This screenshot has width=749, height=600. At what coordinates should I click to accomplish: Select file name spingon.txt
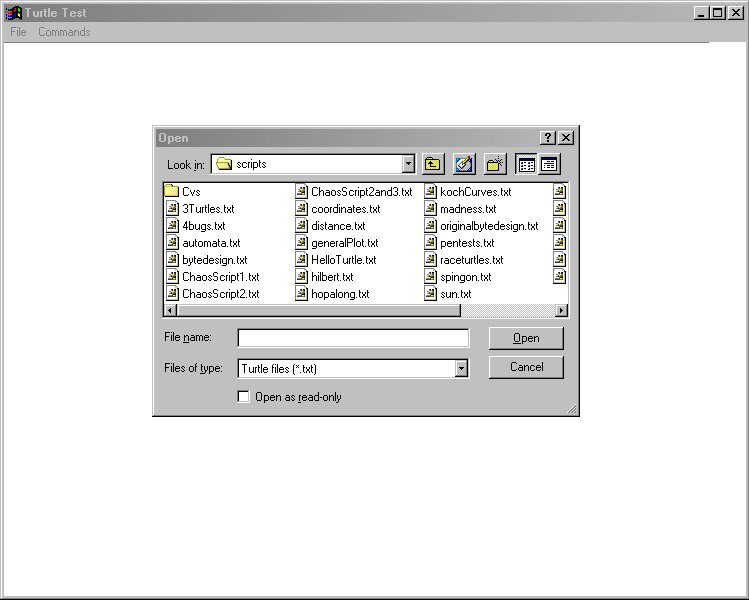point(466,277)
